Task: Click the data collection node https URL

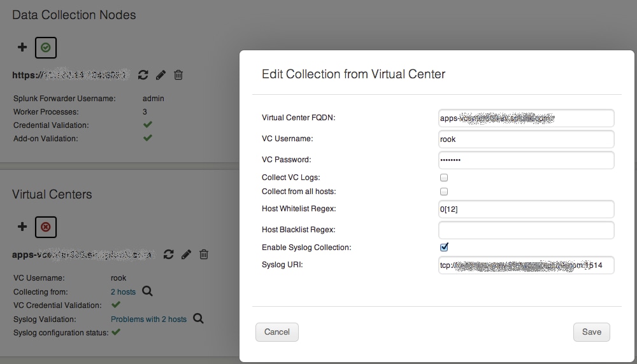Action: tap(70, 74)
